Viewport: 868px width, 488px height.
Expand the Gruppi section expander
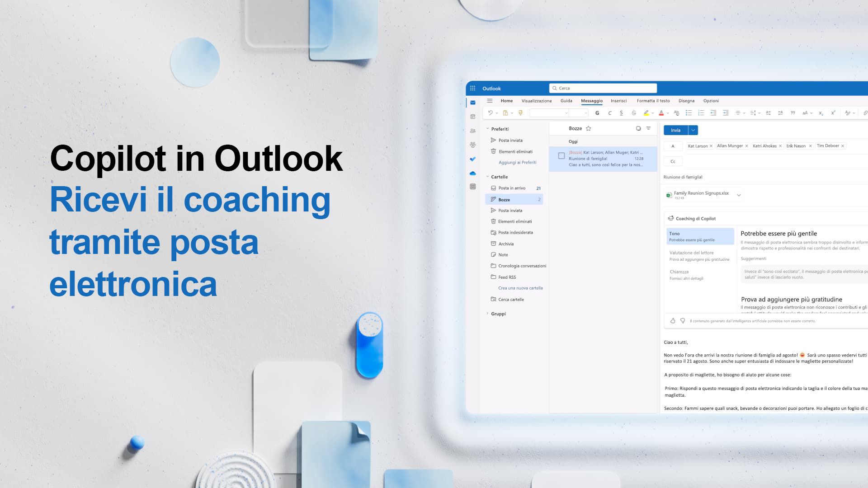coord(488,314)
